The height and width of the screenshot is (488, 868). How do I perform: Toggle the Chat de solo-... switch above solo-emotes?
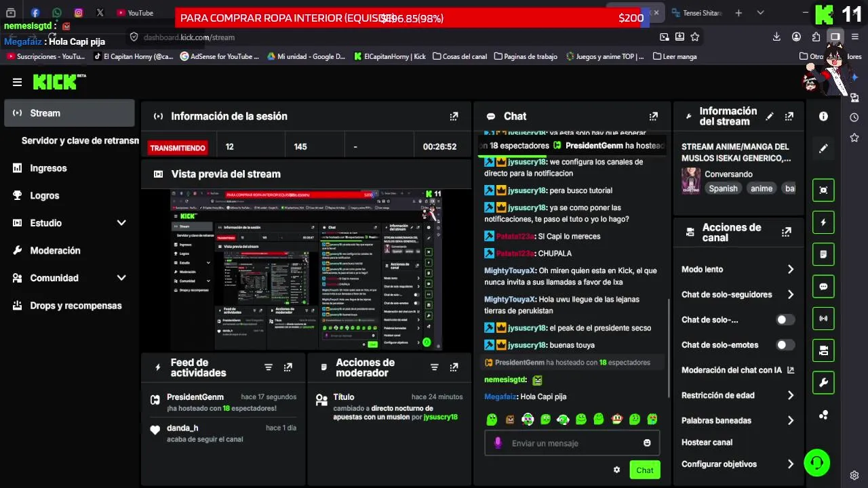pos(785,320)
